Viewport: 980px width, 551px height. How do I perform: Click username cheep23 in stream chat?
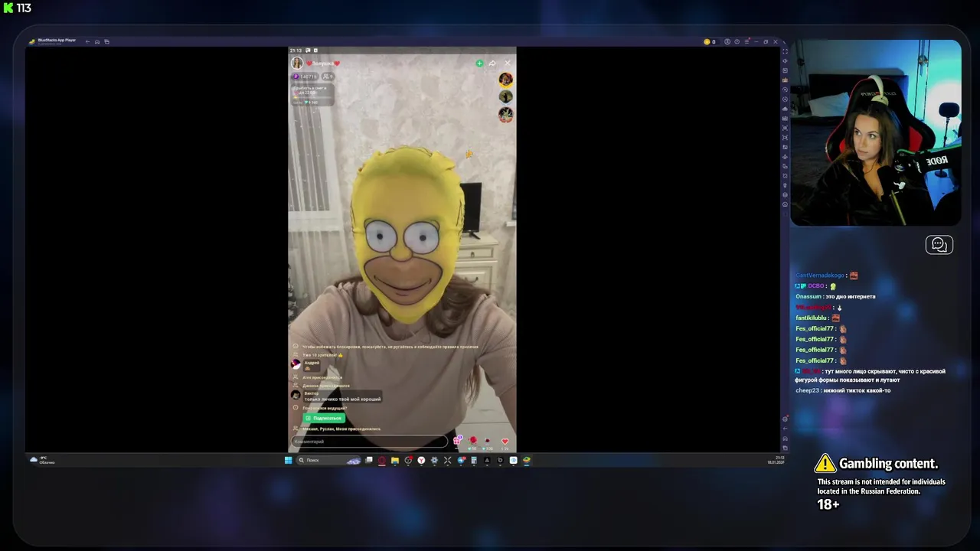[x=808, y=390]
